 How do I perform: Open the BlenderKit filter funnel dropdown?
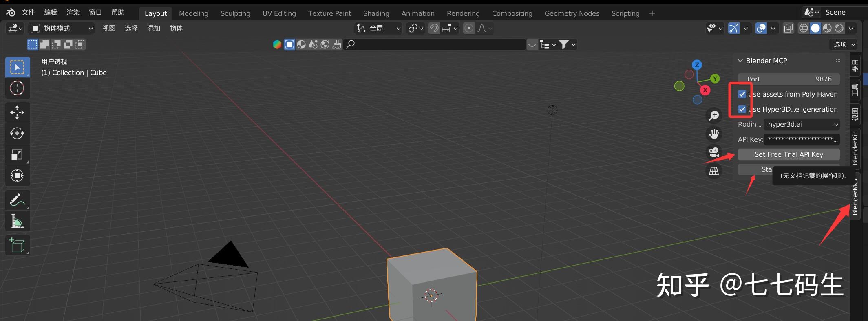point(567,44)
